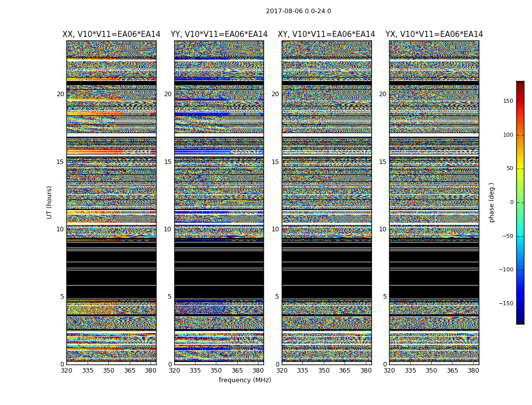The height and width of the screenshot is (405, 532).
Task: Click the 320 frequency tick under XX panel
Action: (x=67, y=371)
